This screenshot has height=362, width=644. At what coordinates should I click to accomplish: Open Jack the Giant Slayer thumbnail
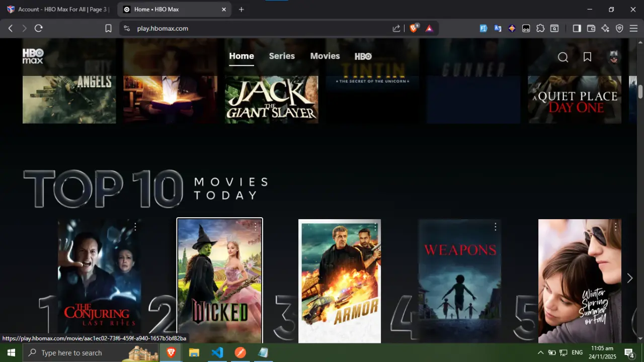pyautogui.click(x=272, y=100)
